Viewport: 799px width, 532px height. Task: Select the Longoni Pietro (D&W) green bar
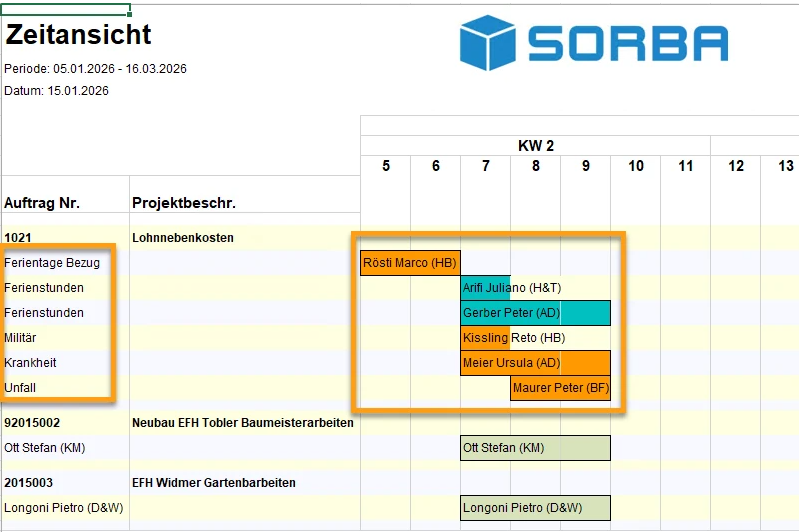tap(535, 508)
